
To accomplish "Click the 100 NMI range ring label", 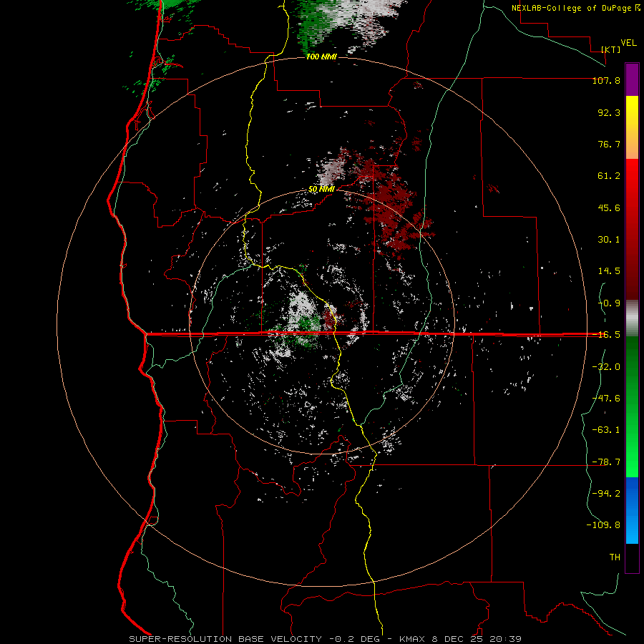I will pos(321,57).
